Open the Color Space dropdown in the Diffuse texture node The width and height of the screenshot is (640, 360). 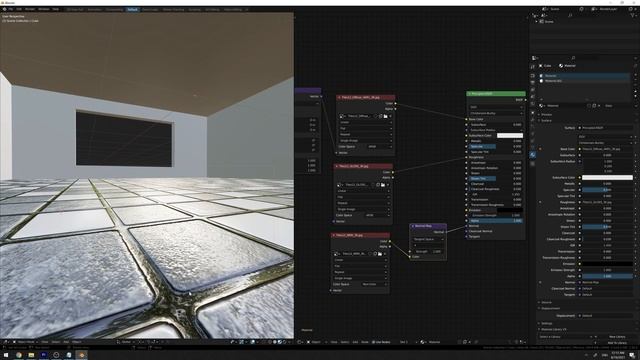click(379, 147)
